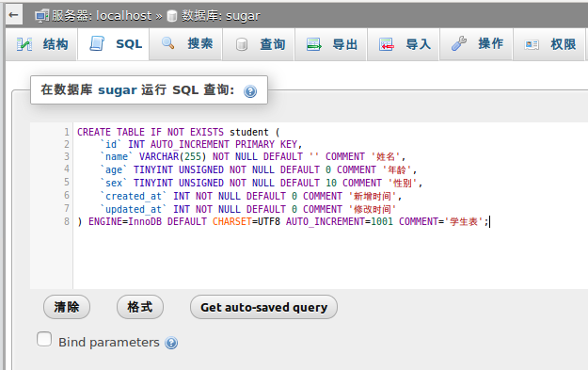The height and width of the screenshot is (370, 588).
Task: Click the 导出 export icon
Action: click(314, 44)
